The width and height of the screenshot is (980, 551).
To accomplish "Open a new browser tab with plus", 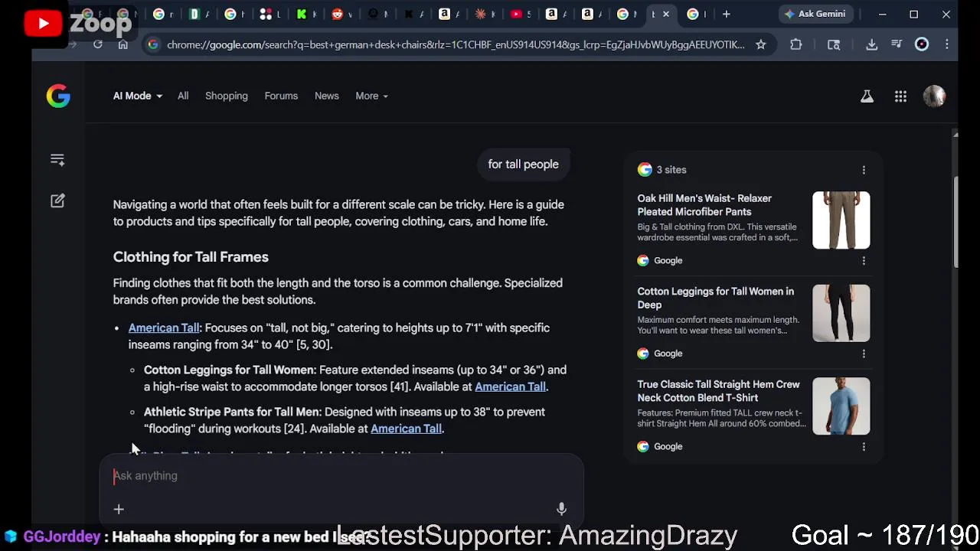I will pos(726,14).
